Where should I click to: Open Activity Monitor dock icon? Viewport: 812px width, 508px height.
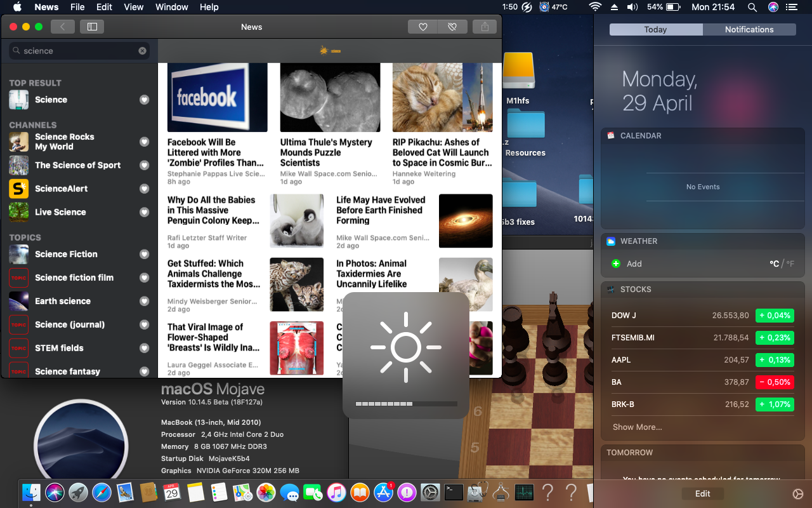tap(524, 492)
